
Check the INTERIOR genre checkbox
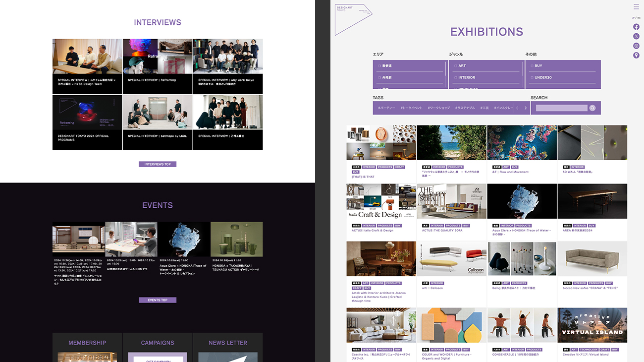456,78
